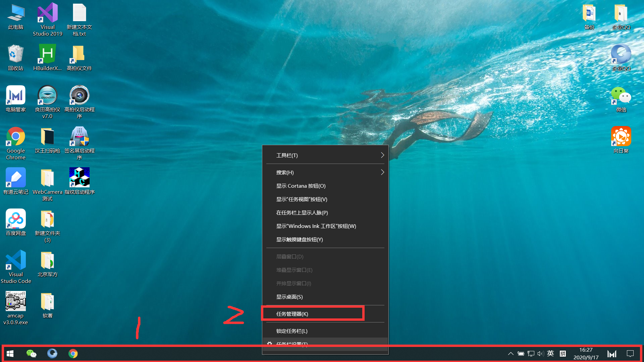Open the volume control in tray
Screen dimensions: 644x362
click(x=540, y=354)
